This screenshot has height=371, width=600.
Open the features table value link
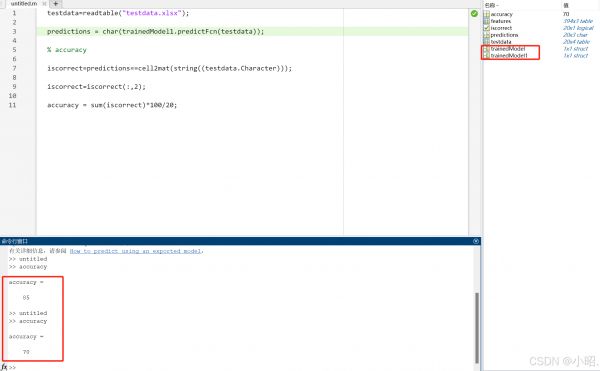pyautogui.click(x=578, y=21)
